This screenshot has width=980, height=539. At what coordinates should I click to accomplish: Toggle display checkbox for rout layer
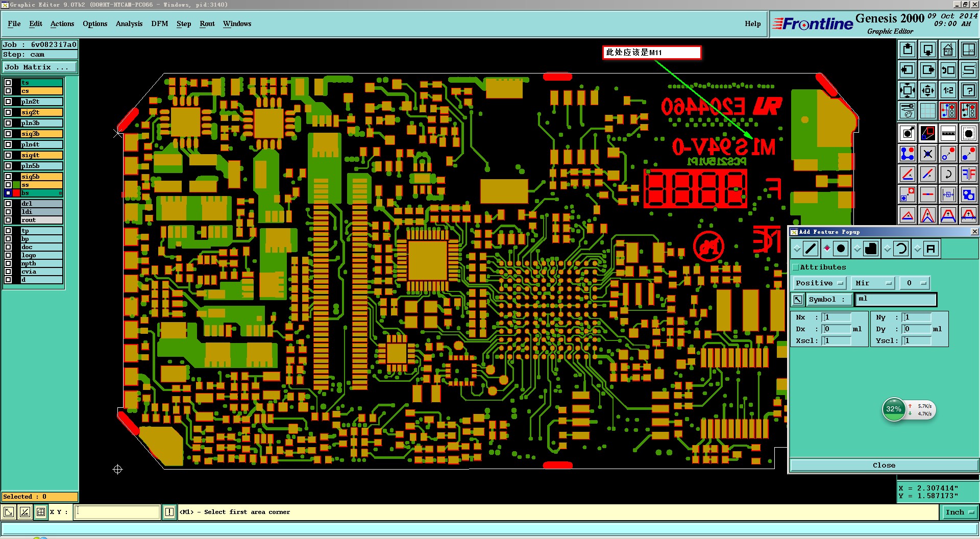(8, 220)
